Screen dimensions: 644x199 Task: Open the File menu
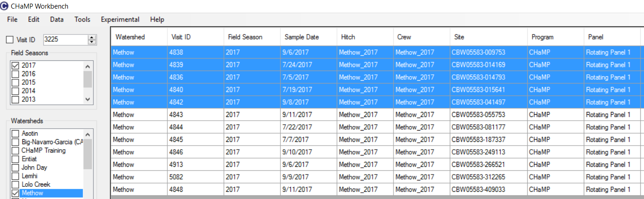12,19
